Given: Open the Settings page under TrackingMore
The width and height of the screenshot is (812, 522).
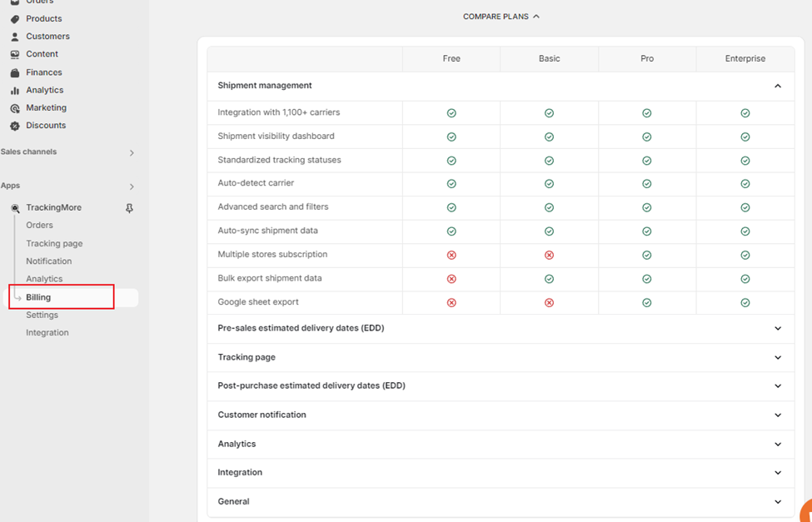Looking at the screenshot, I should click(42, 315).
